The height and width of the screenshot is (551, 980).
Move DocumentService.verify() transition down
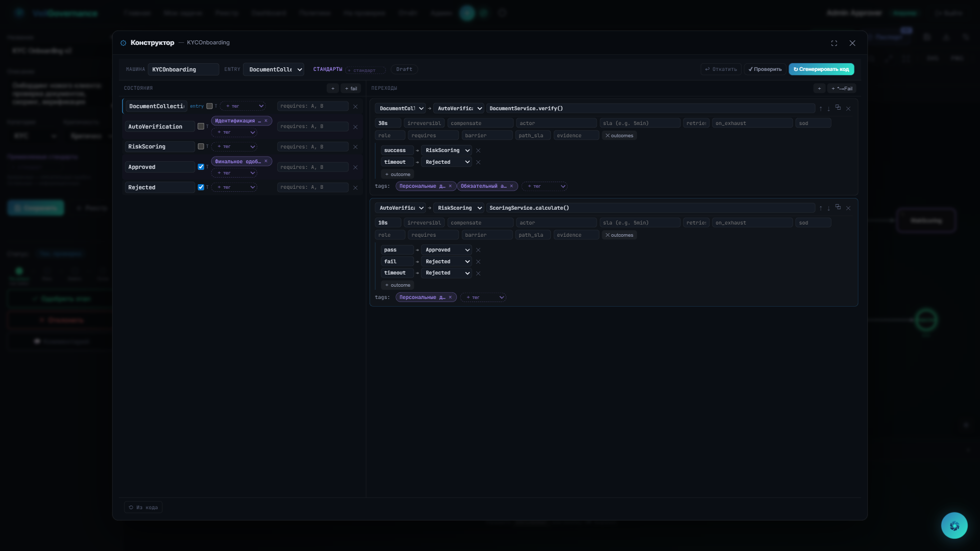pos(828,109)
